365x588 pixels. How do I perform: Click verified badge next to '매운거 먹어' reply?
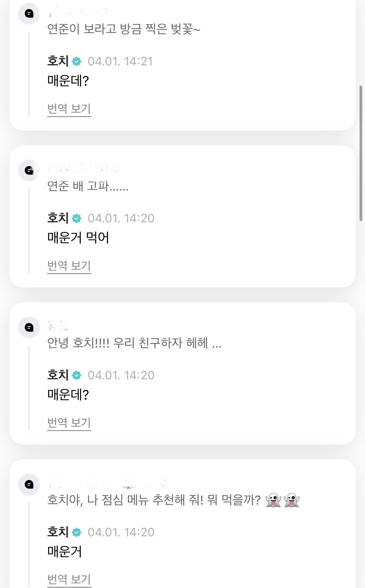(x=77, y=218)
